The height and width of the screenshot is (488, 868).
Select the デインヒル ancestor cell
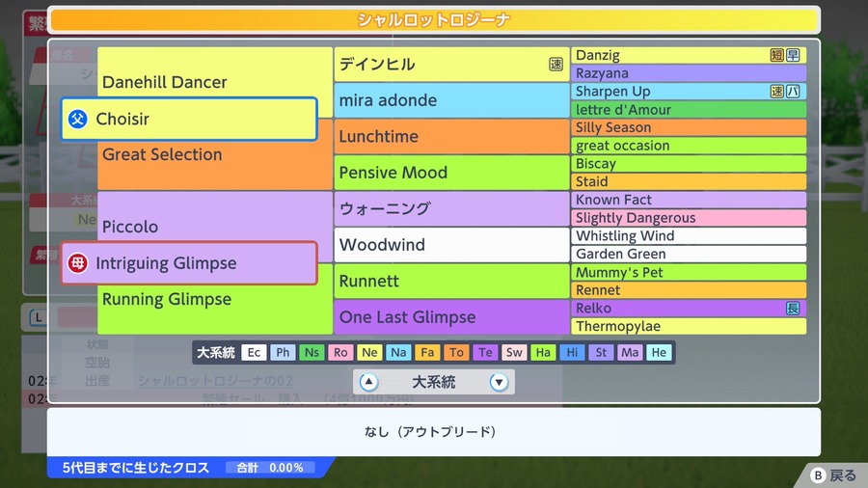[x=451, y=65]
